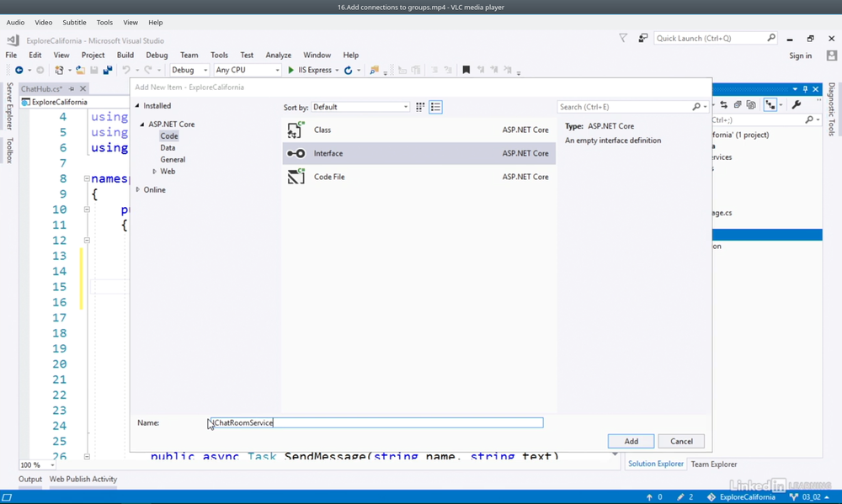Open the Diagnostic Tools side tab

pos(831,109)
